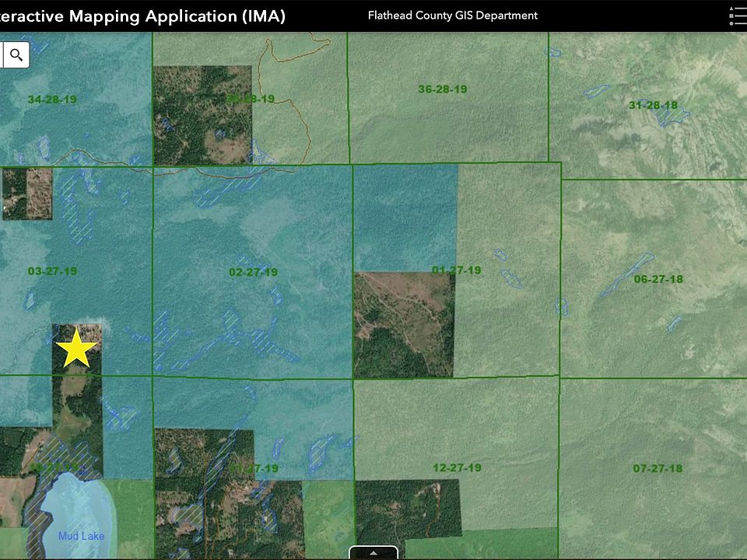Click the Mud Lake label
Screen dimensions: 747x560
pyautogui.click(x=81, y=536)
